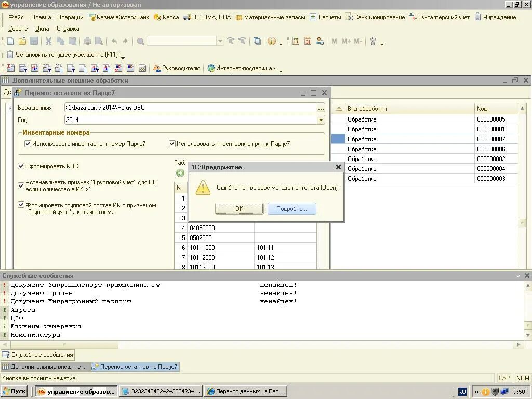The image size is (532, 399).
Task: Click the Paste clipboard toolbar icon
Action: pos(72,41)
